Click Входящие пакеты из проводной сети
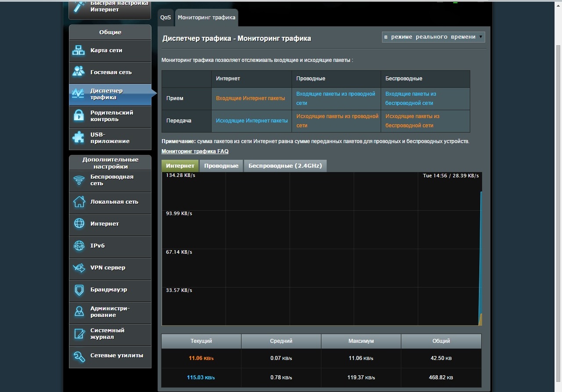This screenshot has width=562, height=392. tap(336, 98)
